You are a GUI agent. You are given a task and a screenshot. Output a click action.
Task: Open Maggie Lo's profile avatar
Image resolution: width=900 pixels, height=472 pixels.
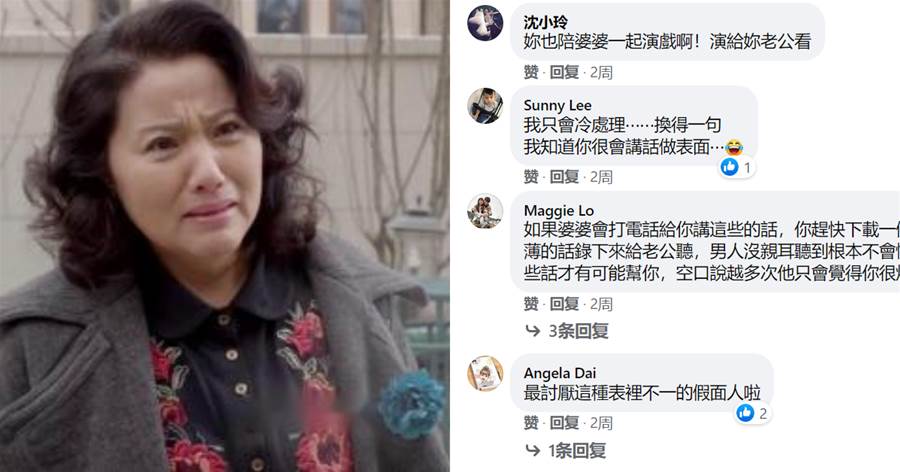(485, 211)
